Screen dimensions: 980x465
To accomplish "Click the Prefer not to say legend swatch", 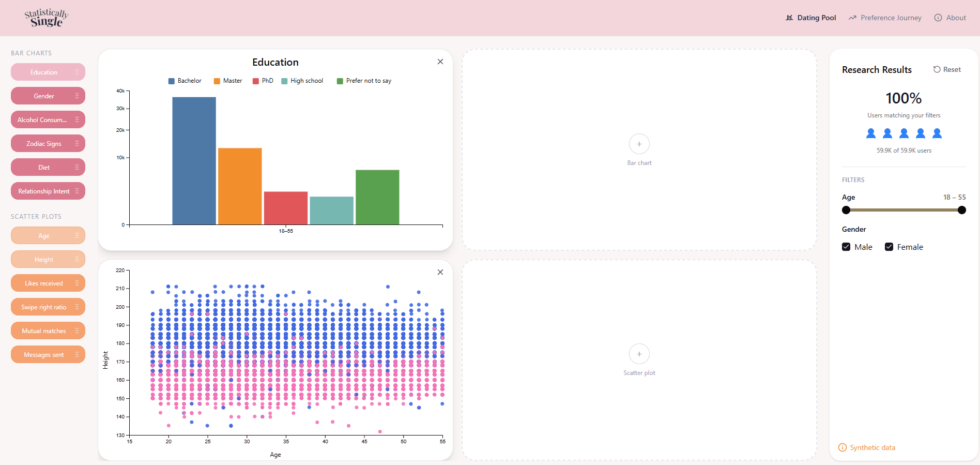I will (340, 81).
